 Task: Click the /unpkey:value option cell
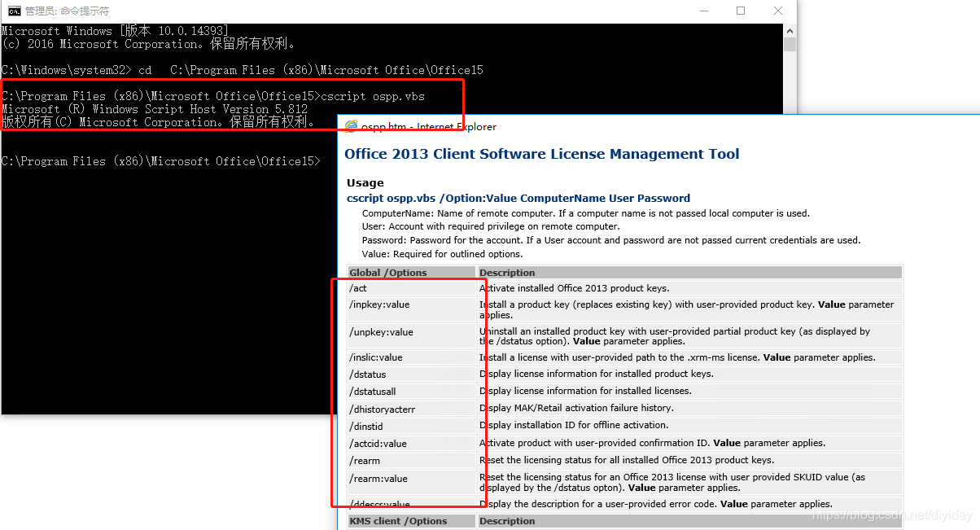point(411,336)
